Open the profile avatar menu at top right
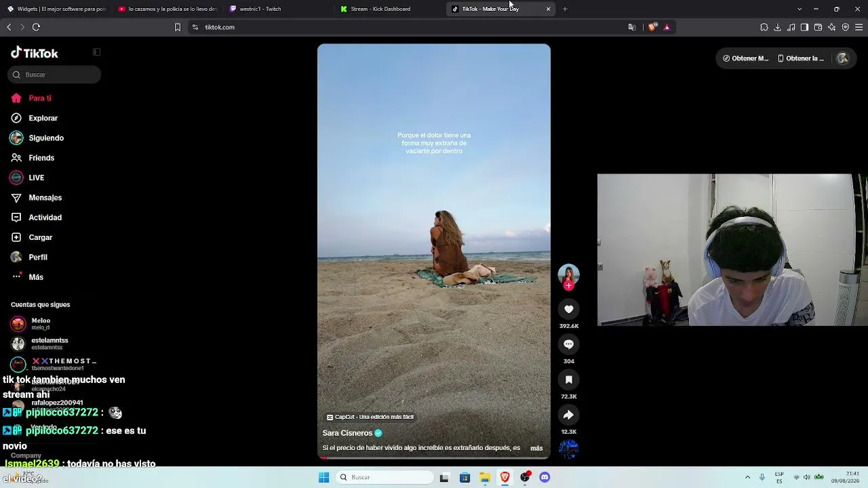The image size is (868, 488). click(843, 58)
